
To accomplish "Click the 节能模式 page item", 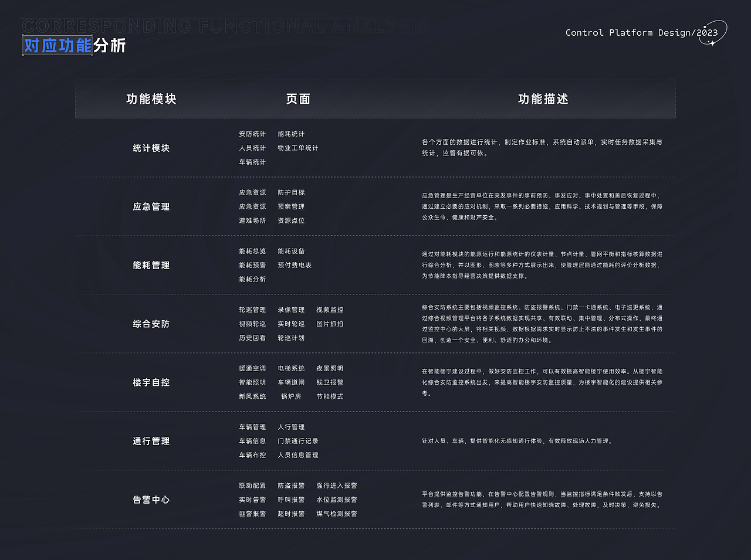I will point(330,396).
